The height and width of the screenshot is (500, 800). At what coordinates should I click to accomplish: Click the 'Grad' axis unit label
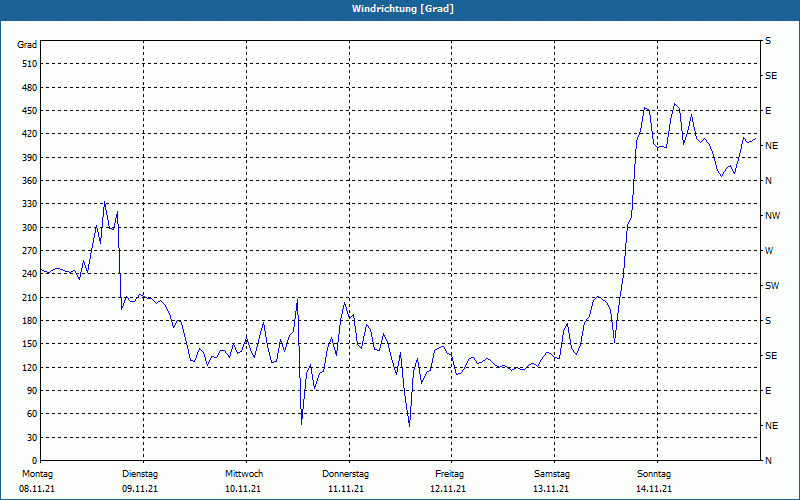(x=27, y=45)
